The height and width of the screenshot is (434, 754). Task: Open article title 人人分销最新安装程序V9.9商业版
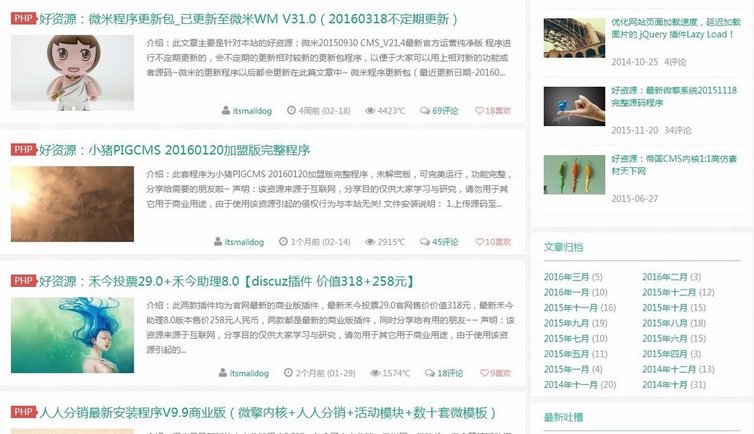coord(267,412)
